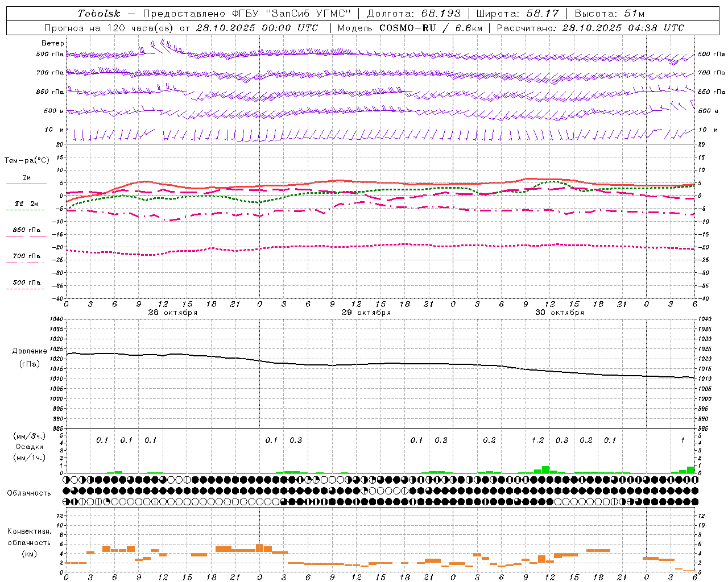Click "(гПа)" unit under Давление
The width and height of the screenshot is (728, 582).
click(30, 364)
